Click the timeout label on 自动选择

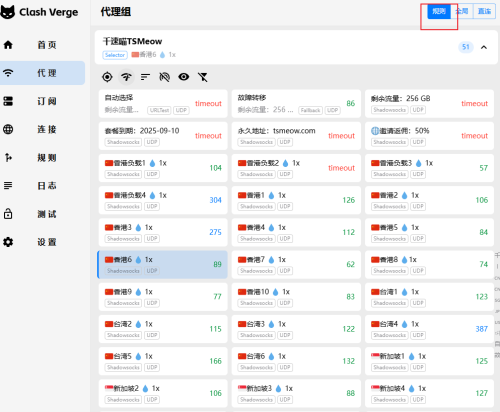(x=208, y=103)
